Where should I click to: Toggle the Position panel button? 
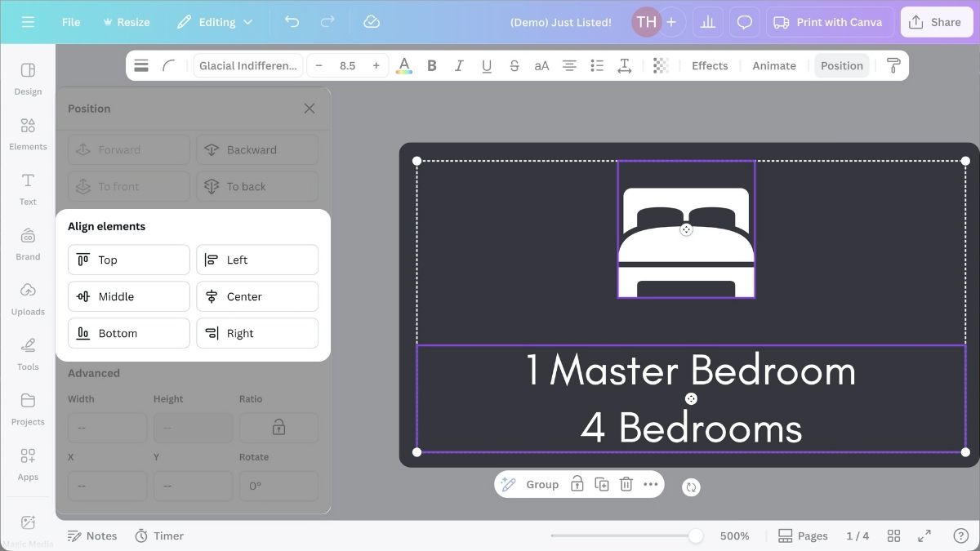point(842,65)
